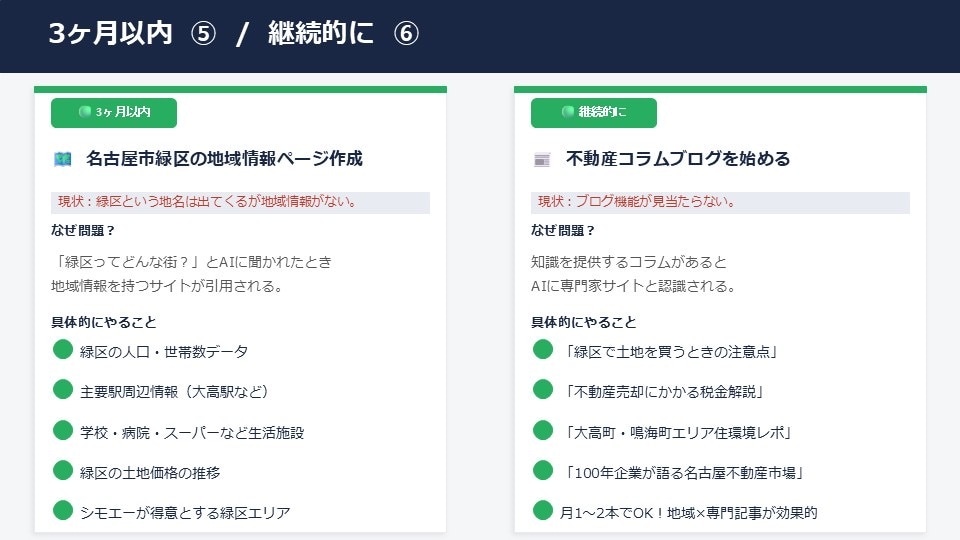Image resolution: width=960 pixels, height=540 pixels.
Task: Click the list item 主要駅周辺情報（大高駅など）
Action: [x=174, y=392]
